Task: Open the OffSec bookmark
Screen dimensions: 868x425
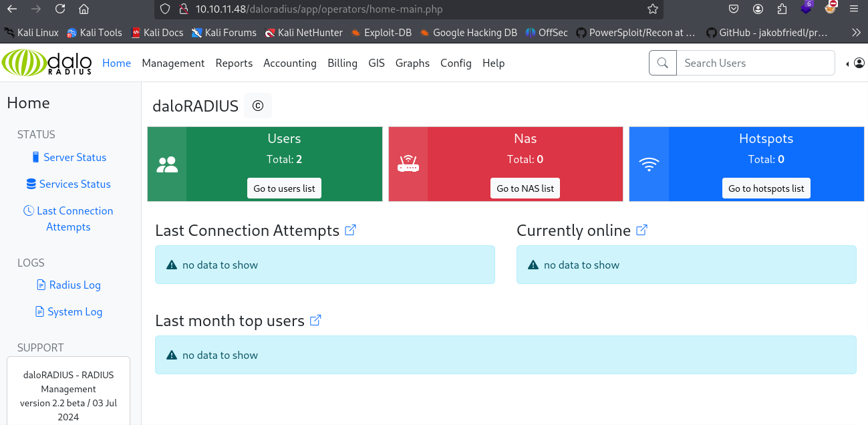Action: [546, 32]
